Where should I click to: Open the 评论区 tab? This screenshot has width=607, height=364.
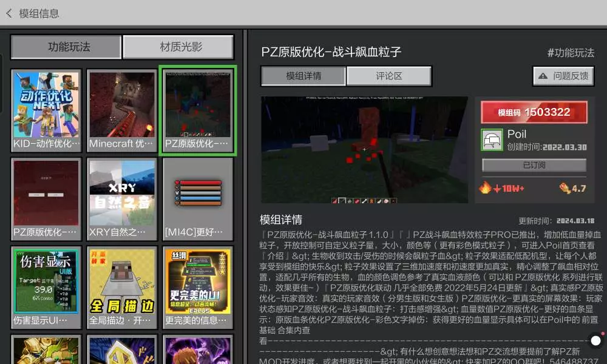click(x=388, y=76)
